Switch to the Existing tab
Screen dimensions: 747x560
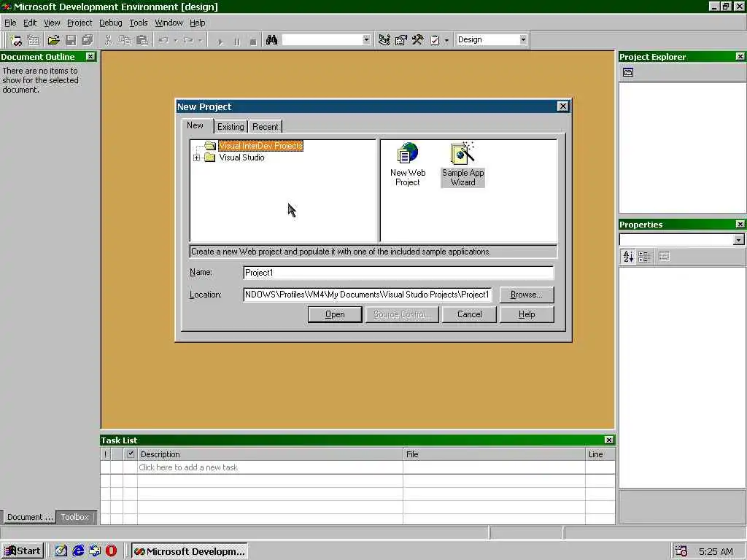231,127
